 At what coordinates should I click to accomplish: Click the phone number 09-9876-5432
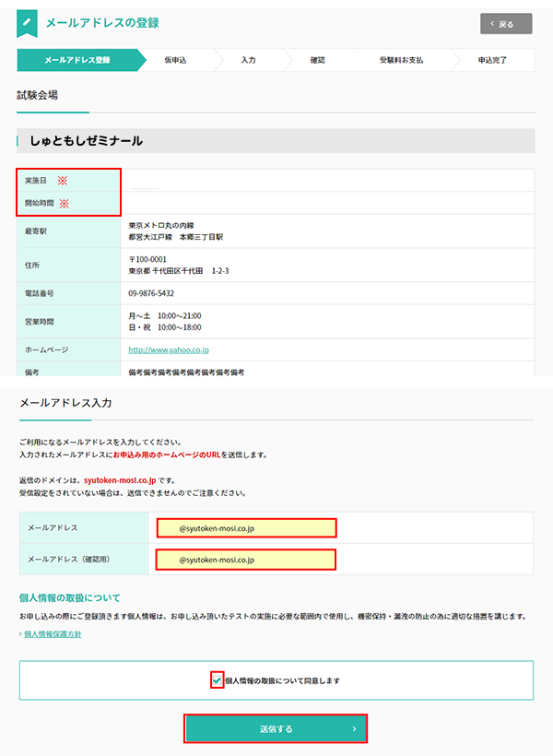tap(151, 293)
